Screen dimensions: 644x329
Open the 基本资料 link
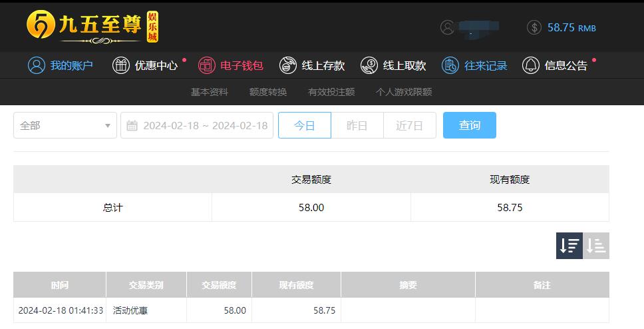(x=209, y=92)
